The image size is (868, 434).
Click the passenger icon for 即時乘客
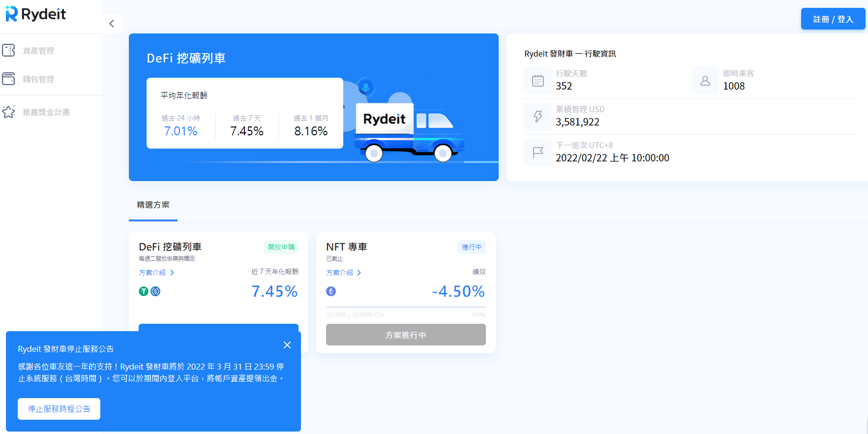[705, 81]
